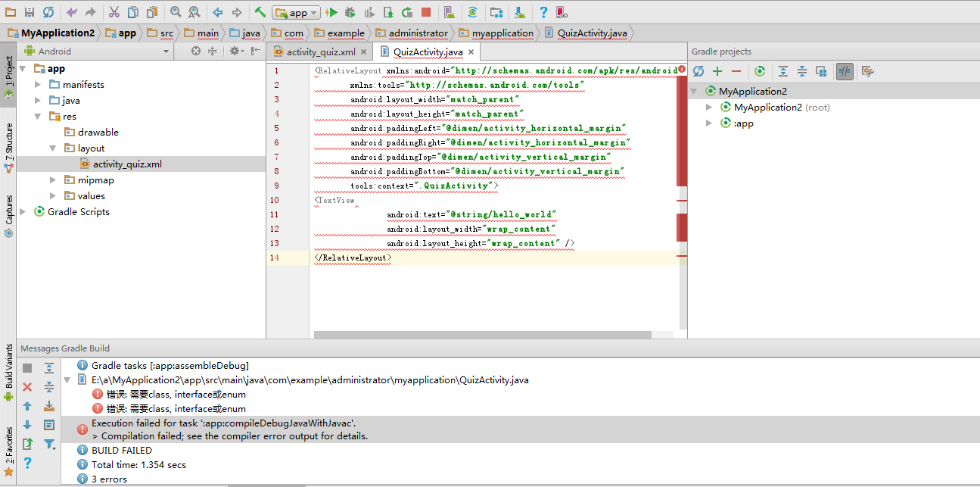
Task: Click the red X in Messages panel
Action: click(x=27, y=387)
